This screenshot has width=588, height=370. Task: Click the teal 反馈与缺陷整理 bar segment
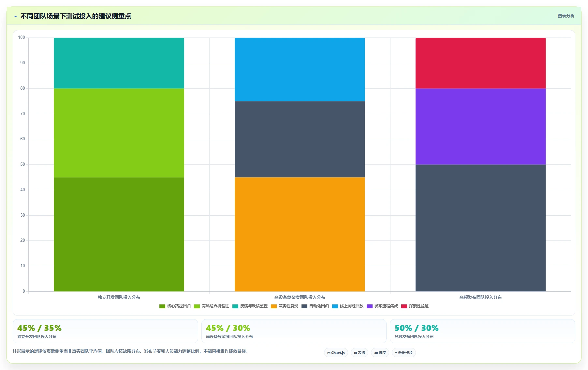tap(119, 63)
